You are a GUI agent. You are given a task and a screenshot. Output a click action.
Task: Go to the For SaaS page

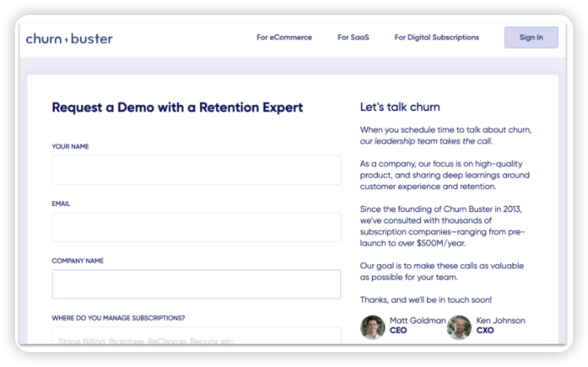click(354, 38)
